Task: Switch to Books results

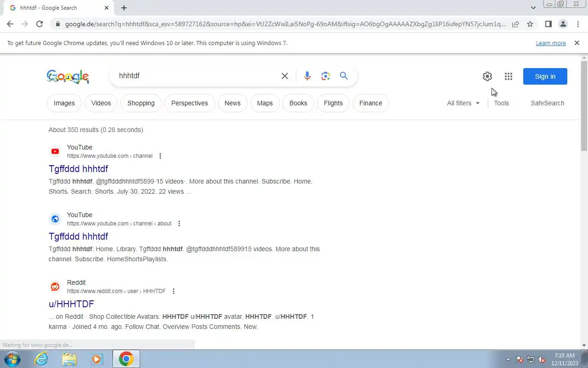Action: click(298, 103)
